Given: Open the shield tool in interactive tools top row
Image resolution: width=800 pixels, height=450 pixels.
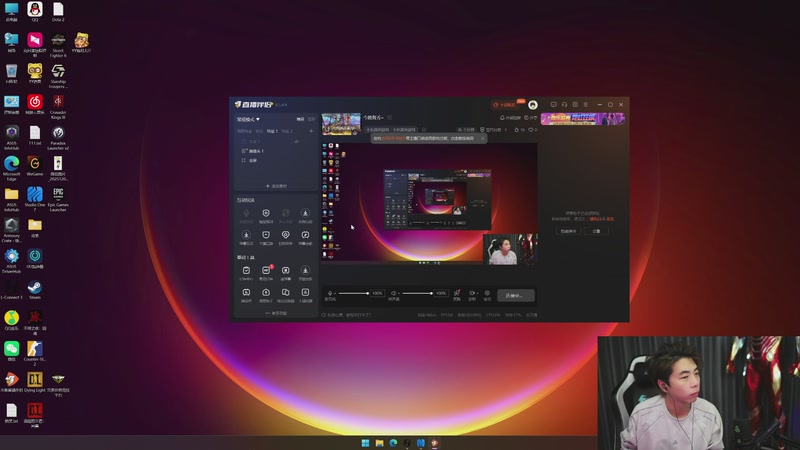Looking at the screenshot, I should [266, 215].
